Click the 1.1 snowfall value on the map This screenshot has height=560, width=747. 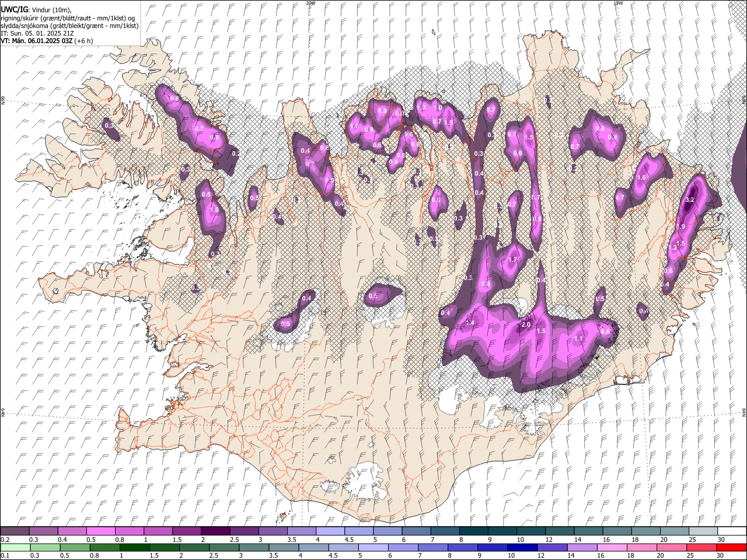[x=579, y=338]
